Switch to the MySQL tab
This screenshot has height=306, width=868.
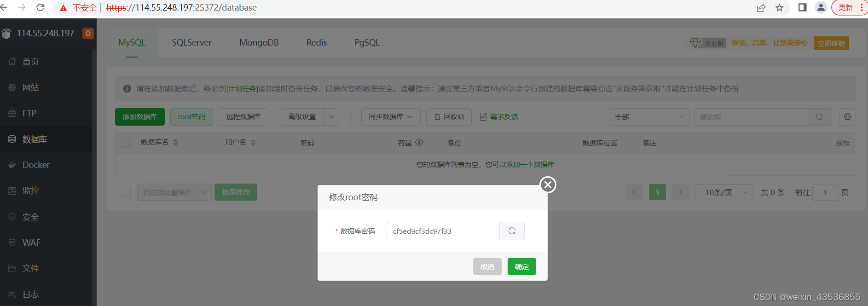click(x=132, y=42)
